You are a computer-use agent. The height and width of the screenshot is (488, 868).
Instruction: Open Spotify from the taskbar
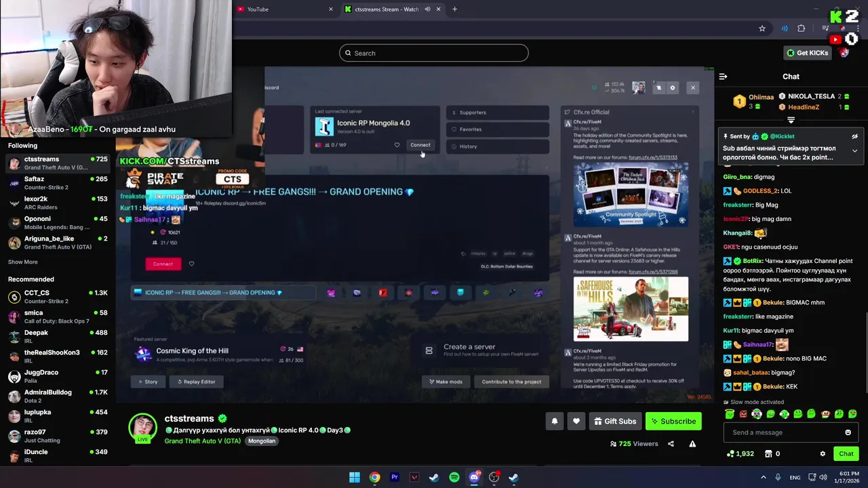(x=454, y=477)
